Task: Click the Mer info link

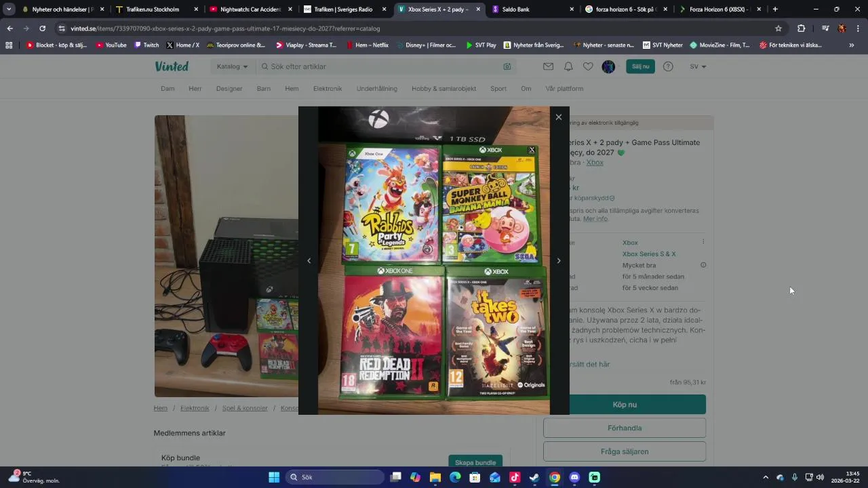Action: [595, 219]
